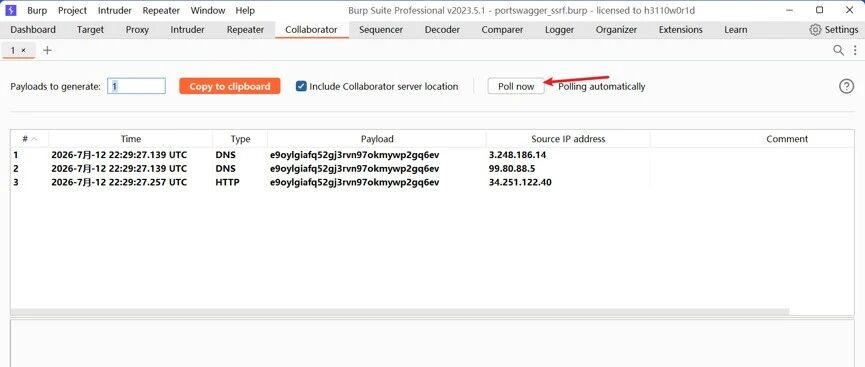Open the Window menu
The width and height of the screenshot is (865, 367).
pos(208,10)
